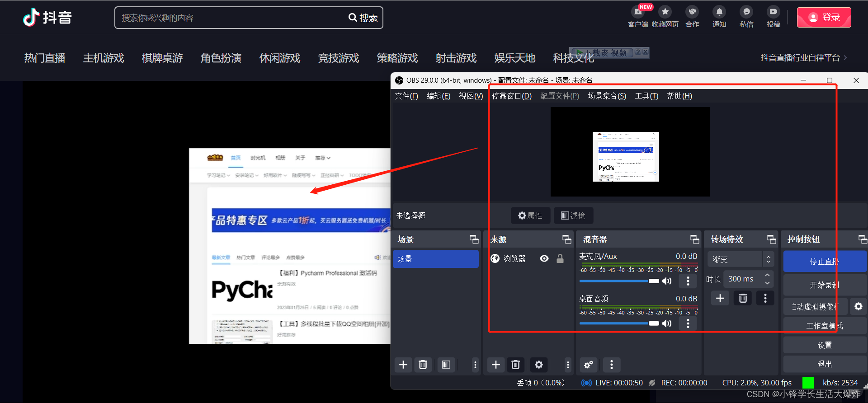
Task: Open the 热门直播 category tab
Action: point(45,58)
